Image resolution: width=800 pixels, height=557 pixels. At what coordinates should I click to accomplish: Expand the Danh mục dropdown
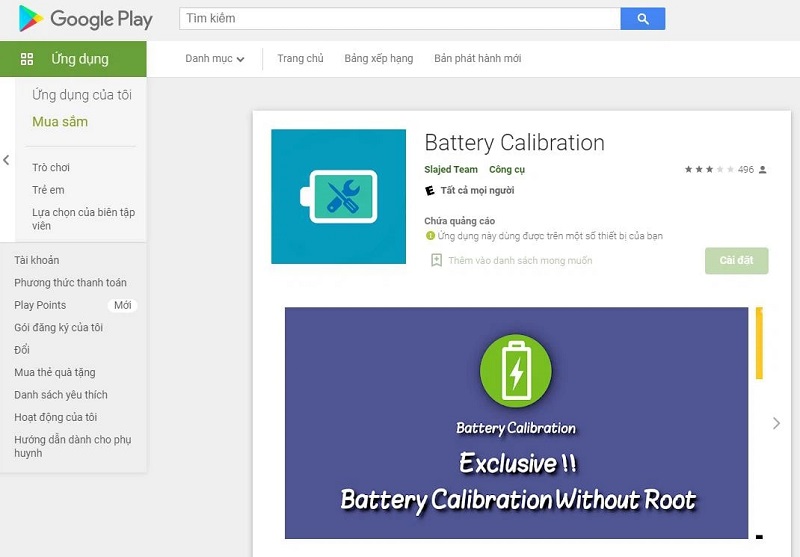[x=215, y=59]
